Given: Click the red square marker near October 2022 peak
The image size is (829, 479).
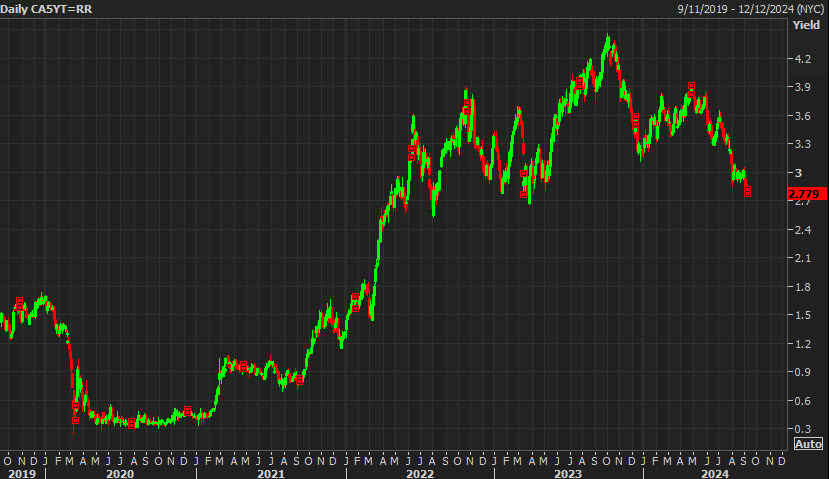Looking at the screenshot, I should click(467, 107).
